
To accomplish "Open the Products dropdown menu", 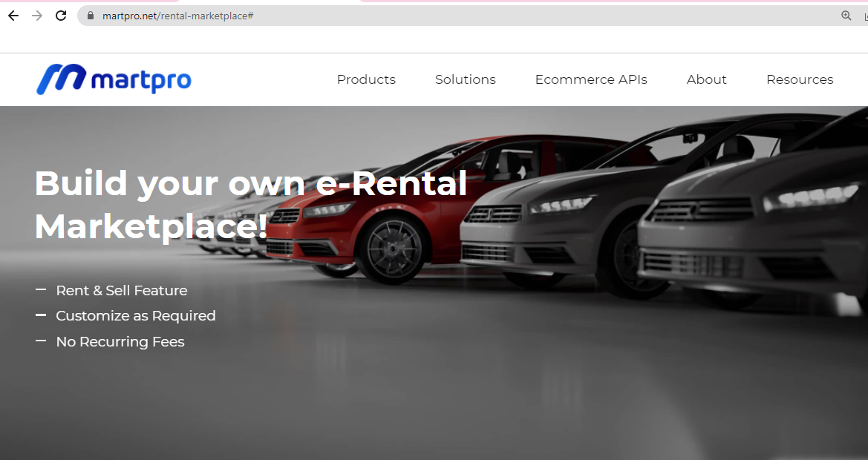I will coord(366,79).
